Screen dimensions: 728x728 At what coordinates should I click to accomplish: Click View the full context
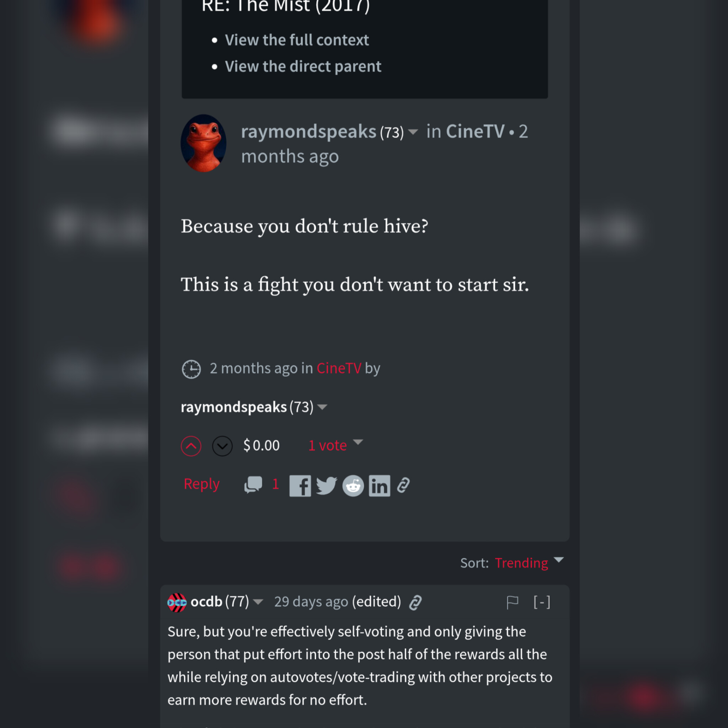(297, 40)
